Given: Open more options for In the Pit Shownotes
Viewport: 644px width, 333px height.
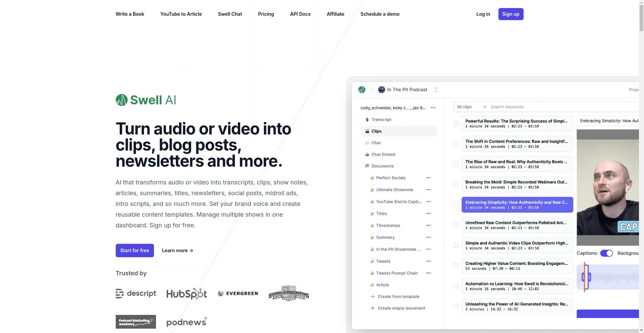Looking at the screenshot, I should point(428,249).
